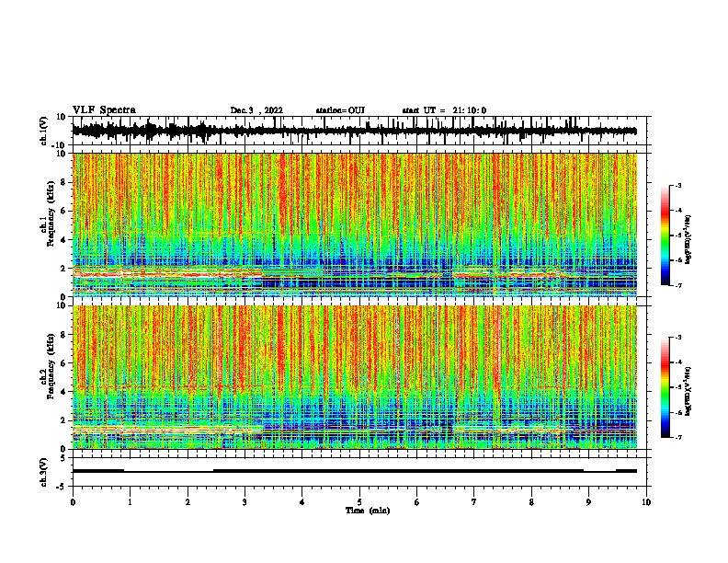
Task: Click the "4" kHz tick on ch.2 frequency axis
Action: click(x=63, y=392)
